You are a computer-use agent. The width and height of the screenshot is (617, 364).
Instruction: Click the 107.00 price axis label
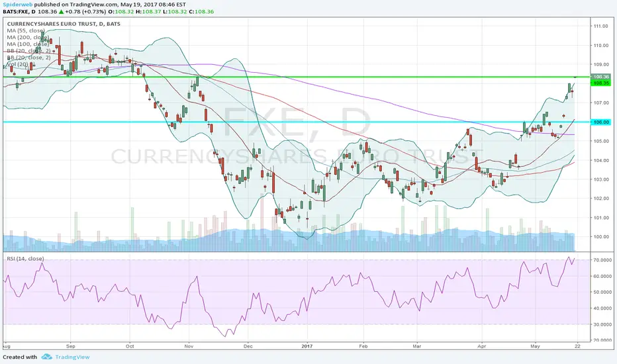tap(601, 103)
